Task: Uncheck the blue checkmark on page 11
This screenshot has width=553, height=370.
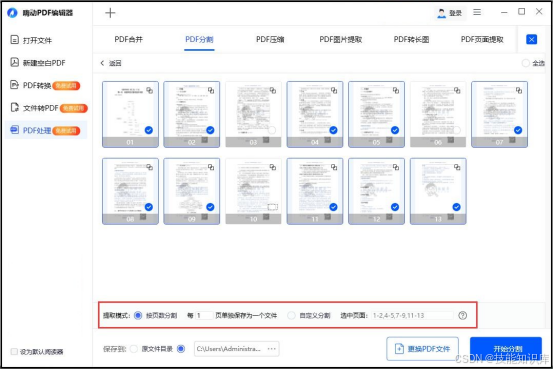Action: point(333,207)
